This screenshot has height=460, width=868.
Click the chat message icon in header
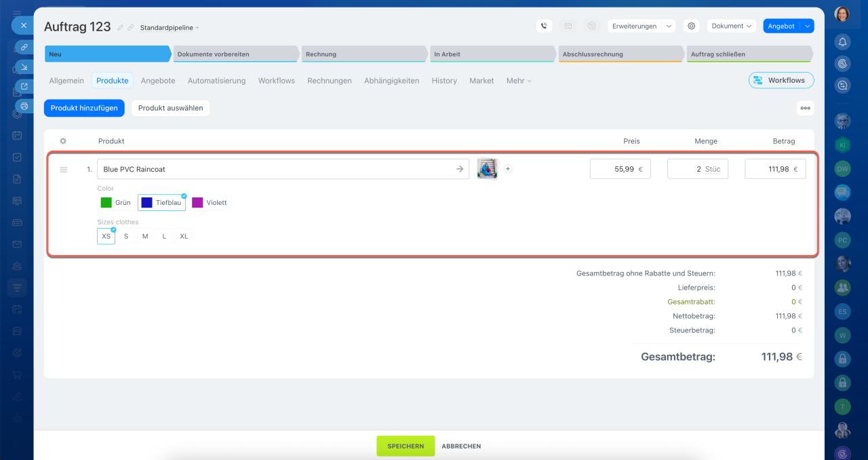click(x=592, y=26)
